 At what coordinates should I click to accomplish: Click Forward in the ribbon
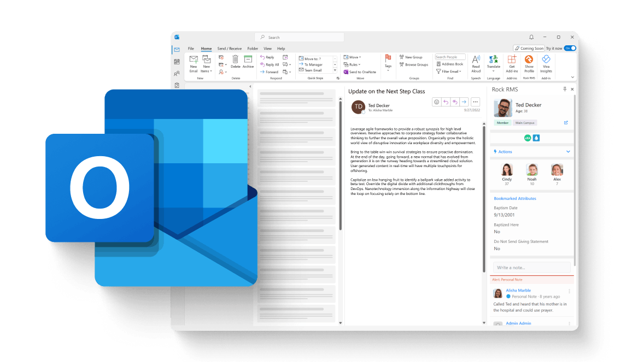tap(270, 72)
